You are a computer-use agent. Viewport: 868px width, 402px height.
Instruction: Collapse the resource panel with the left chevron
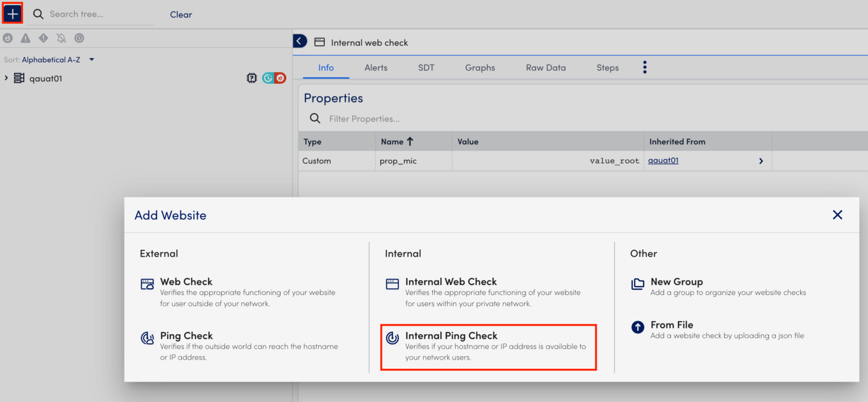coord(300,41)
